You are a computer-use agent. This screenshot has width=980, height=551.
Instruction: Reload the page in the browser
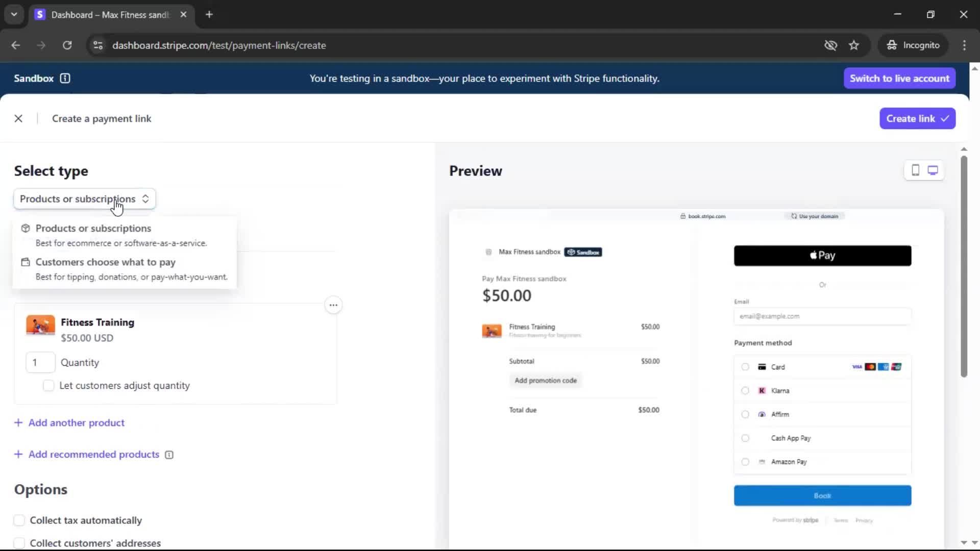click(x=67, y=45)
